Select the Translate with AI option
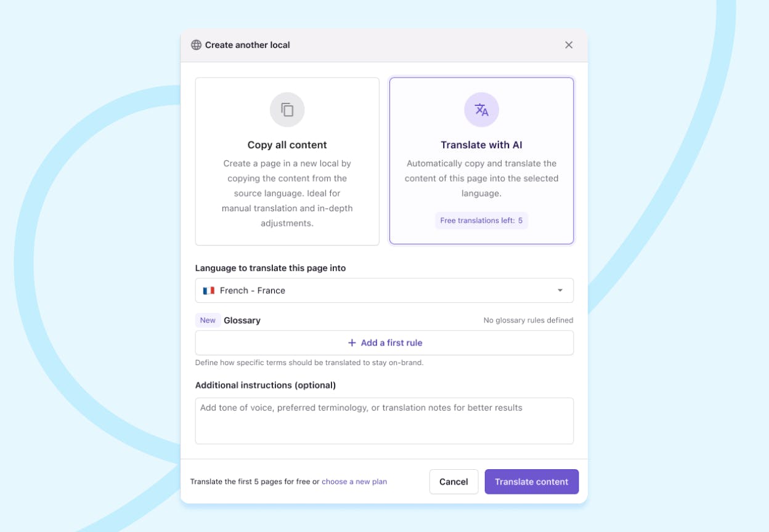 (x=481, y=161)
